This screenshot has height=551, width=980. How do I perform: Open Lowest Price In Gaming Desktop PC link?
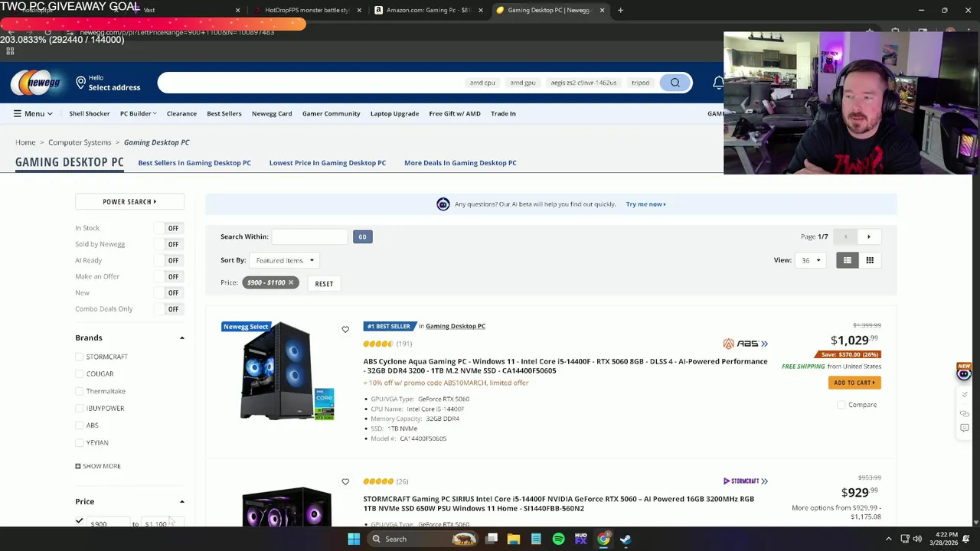click(x=328, y=163)
